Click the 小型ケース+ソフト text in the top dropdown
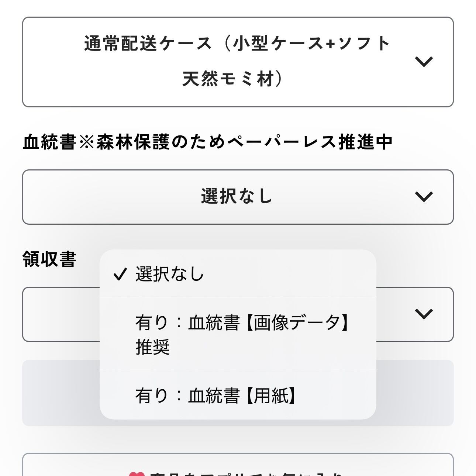This screenshot has width=476, height=476. tap(312, 44)
